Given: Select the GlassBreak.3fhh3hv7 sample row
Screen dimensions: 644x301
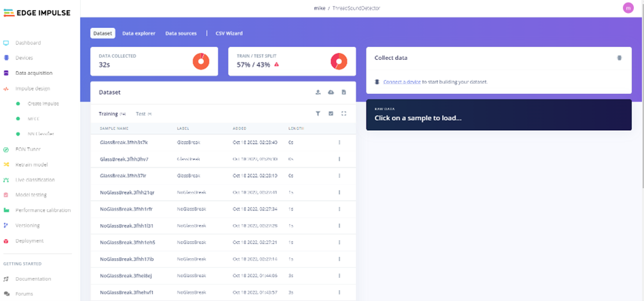Looking at the screenshot, I should [124, 159].
